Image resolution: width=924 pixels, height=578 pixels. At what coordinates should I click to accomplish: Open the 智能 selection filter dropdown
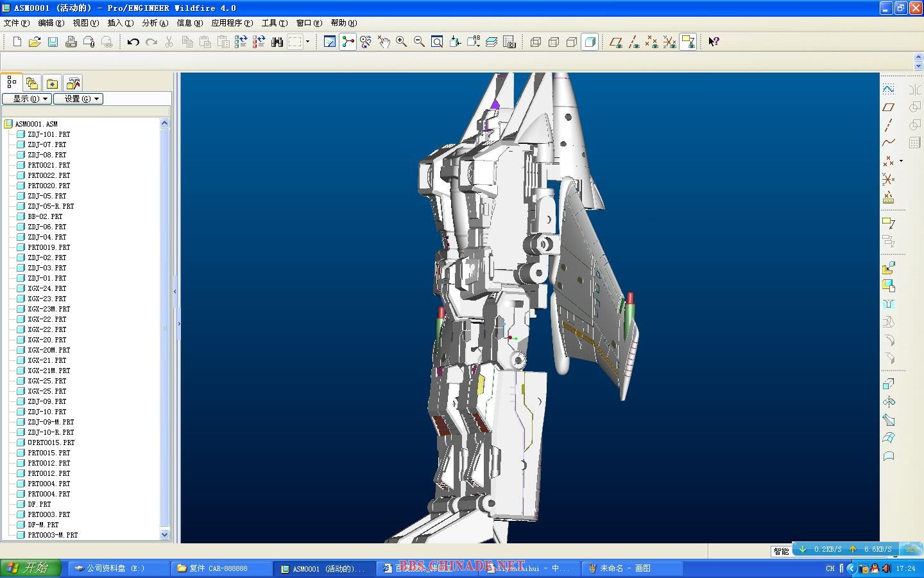tap(781, 551)
